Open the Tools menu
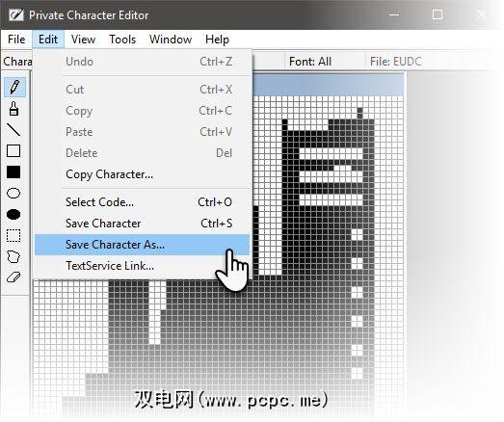This screenshot has height=422, width=504. [x=122, y=40]
